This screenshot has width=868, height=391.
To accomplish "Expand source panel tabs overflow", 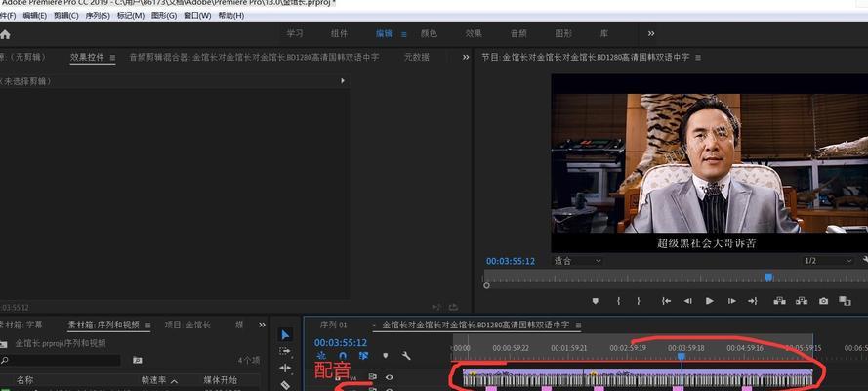I will pyautogui.click(x=466, y=57).
